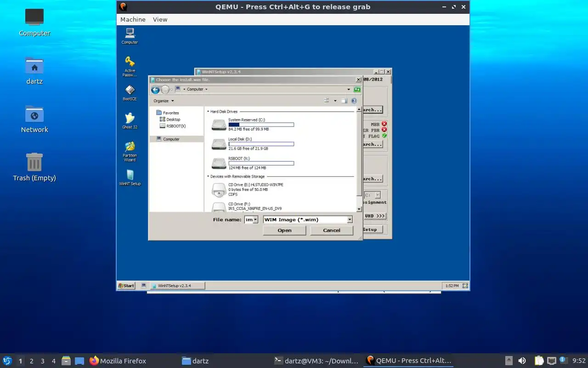Switch to workspace 2
588x368 pixels.
31,361
